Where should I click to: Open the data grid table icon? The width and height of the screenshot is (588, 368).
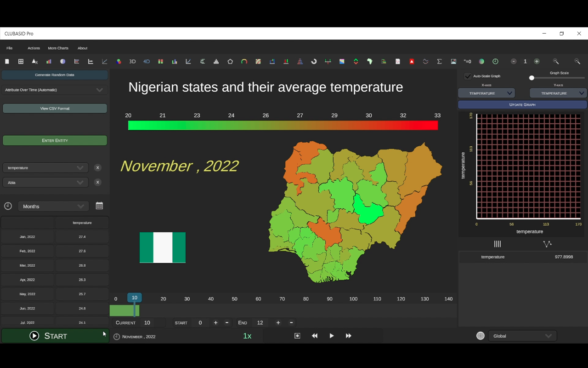click(21, 61)
